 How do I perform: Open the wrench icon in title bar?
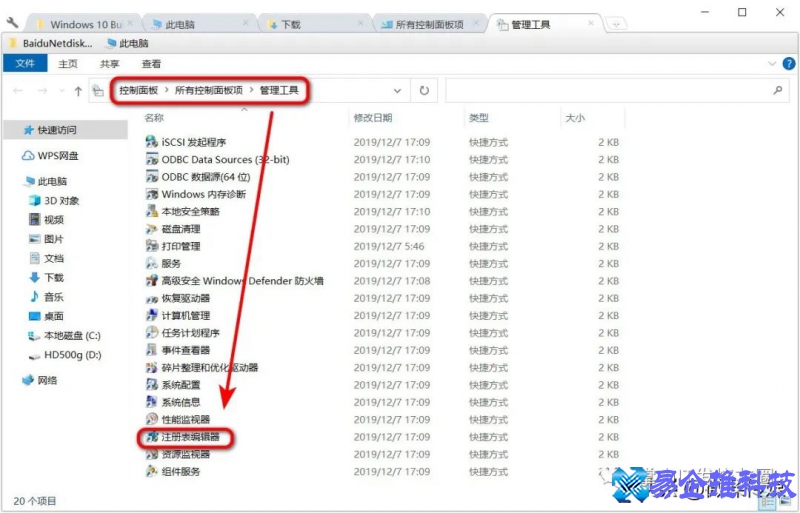click(13, 22)
